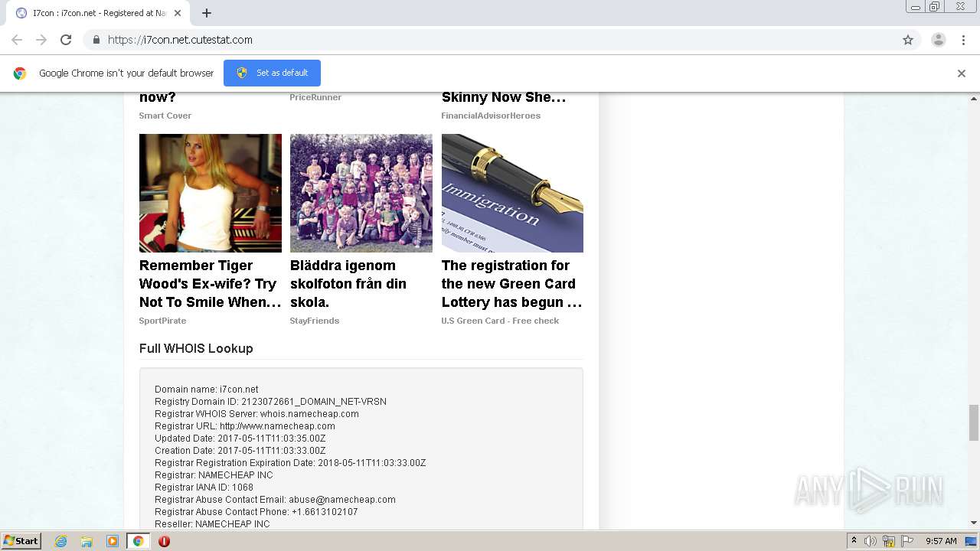Bookmark this page with the star icon
The image size is (980, 551).
point(908,40)
